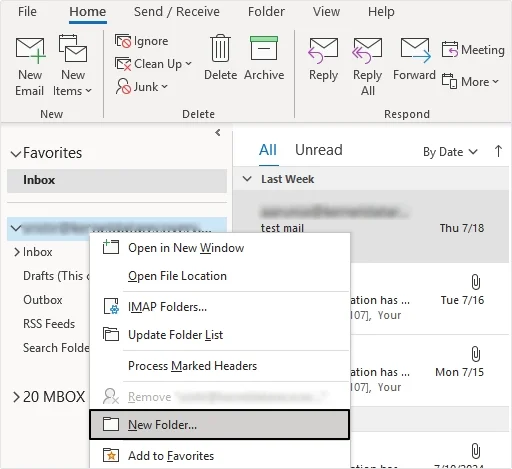The width and height of the screenshot is (512, 469).
Task: Collapse the Favorites section
Action: (16, 154)
